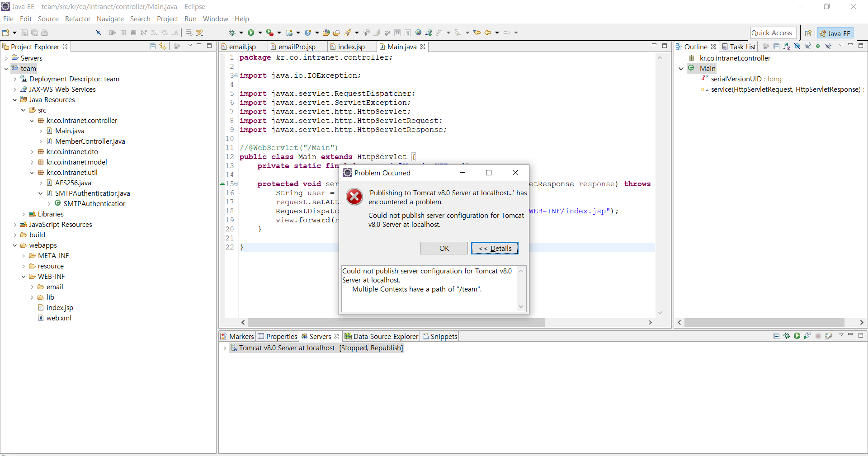Collapse the team project node

click(6, 69)
